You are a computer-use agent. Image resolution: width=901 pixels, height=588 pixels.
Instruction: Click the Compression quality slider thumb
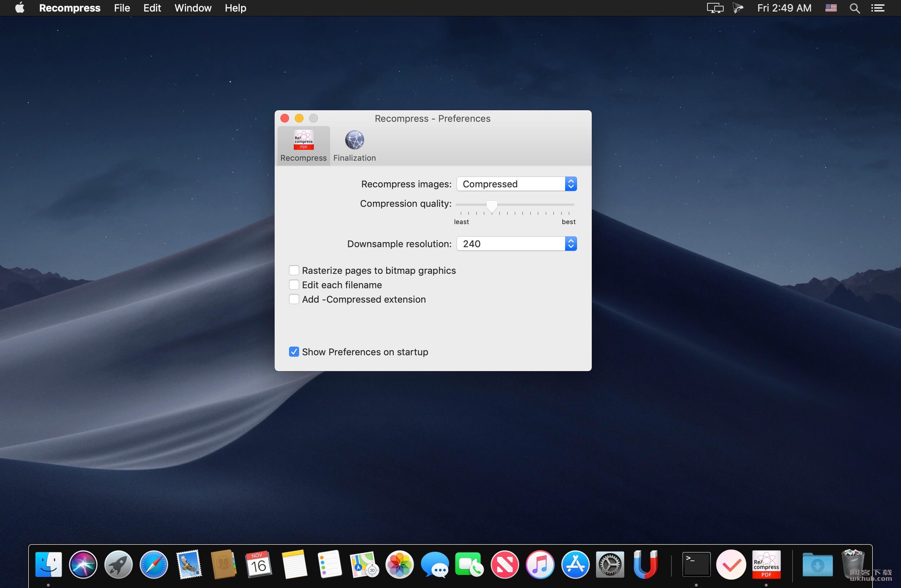[491, 206]
